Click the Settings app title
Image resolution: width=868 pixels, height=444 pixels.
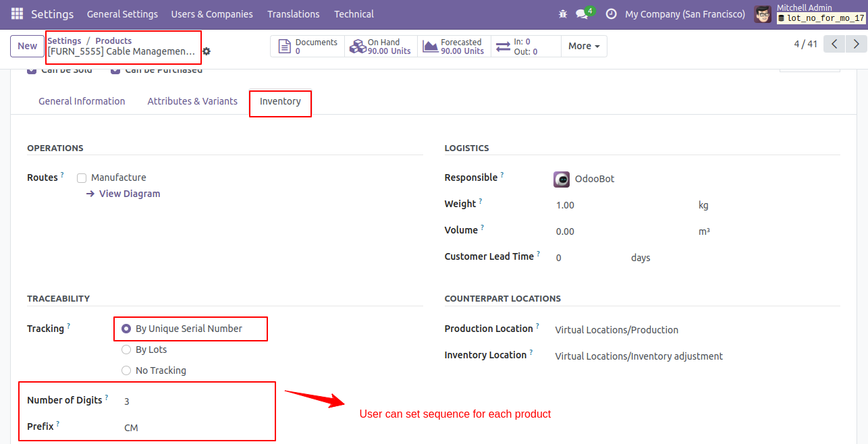(x=53, y=14)
